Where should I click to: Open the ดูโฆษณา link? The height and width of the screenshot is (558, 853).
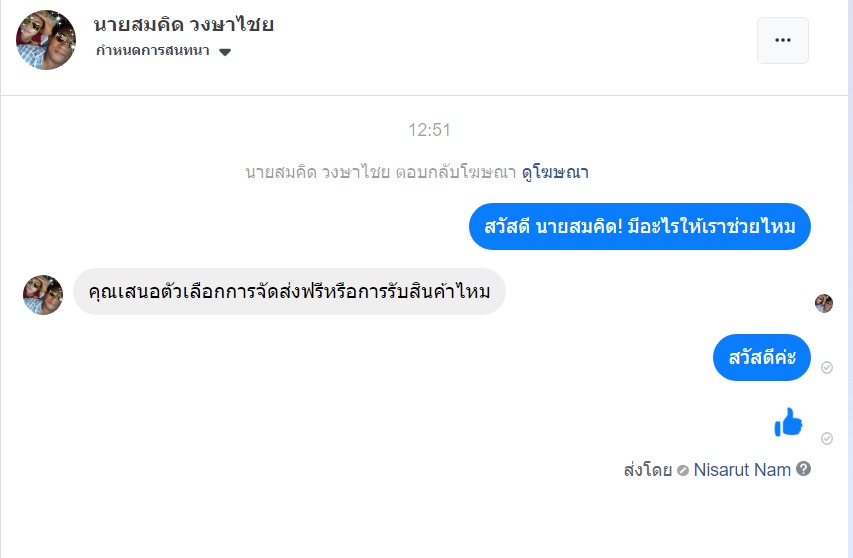coord(555,172)
